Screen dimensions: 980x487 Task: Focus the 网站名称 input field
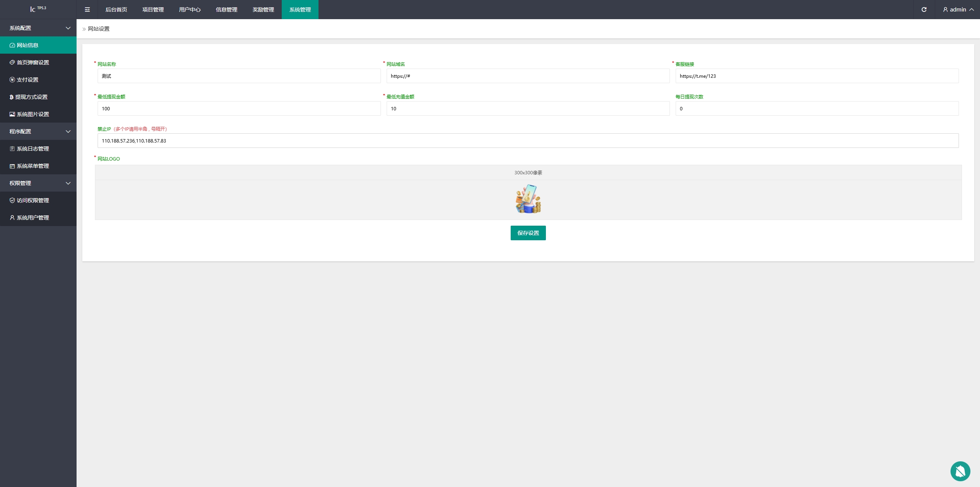pos(239,76)
